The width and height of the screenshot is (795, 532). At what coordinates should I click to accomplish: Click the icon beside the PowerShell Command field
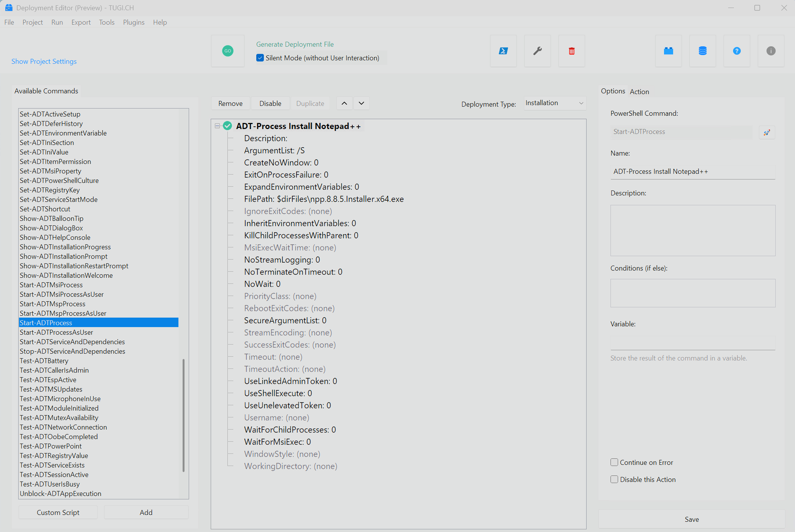767,132
